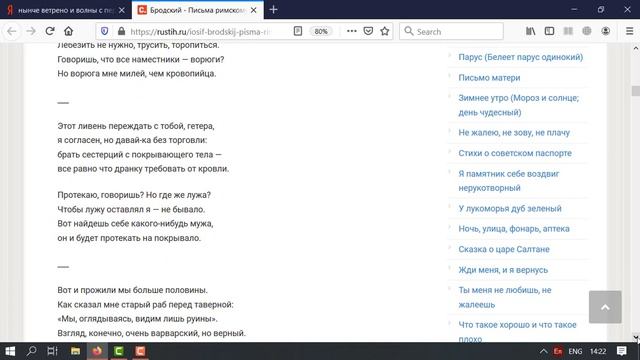
Task: View site security padlock info
Action: 121,31
